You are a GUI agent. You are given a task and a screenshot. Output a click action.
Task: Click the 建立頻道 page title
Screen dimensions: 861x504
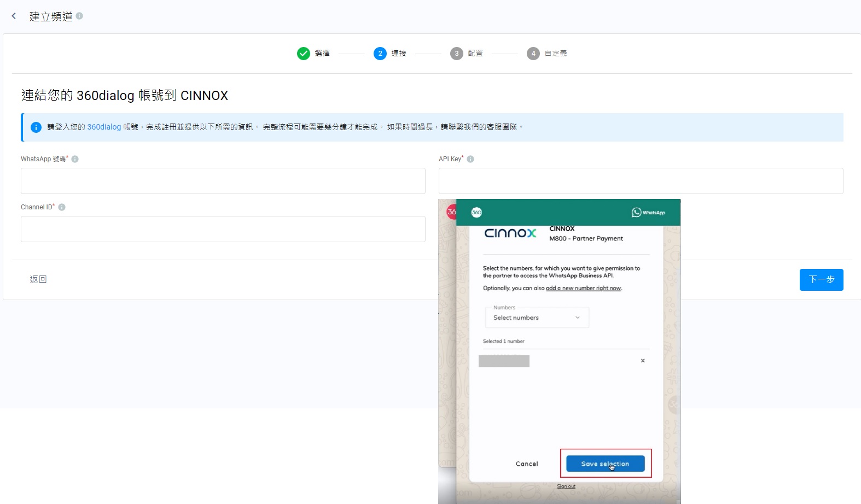click(x=51, y=16)
